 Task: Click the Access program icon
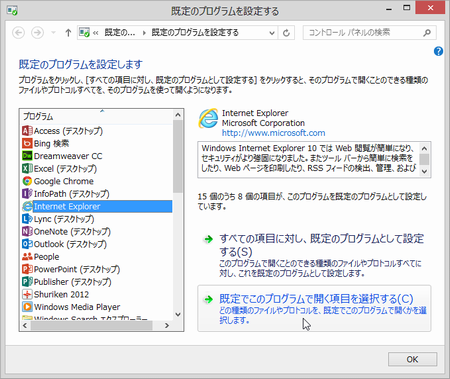click(x=27, y=131)
